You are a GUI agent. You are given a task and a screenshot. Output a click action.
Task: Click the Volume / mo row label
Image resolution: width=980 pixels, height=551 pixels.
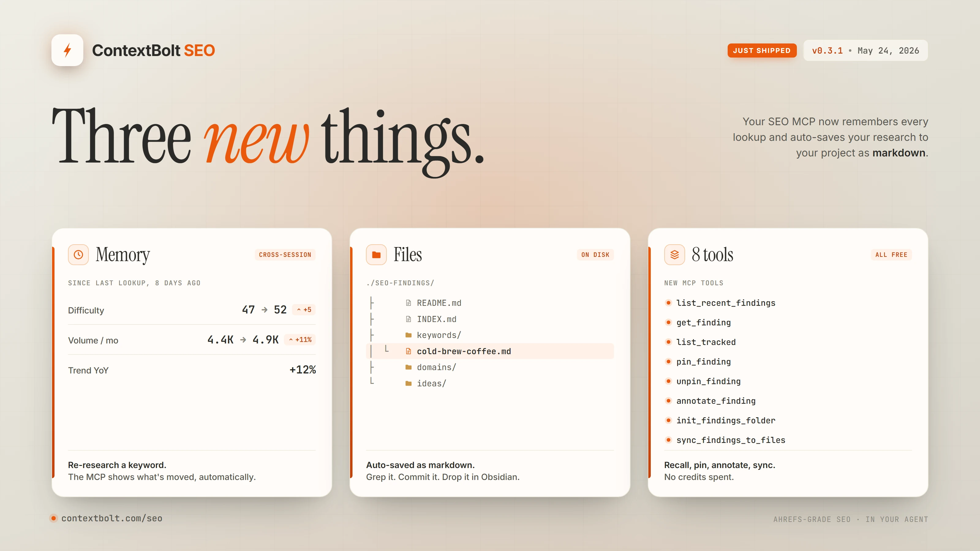93,340
